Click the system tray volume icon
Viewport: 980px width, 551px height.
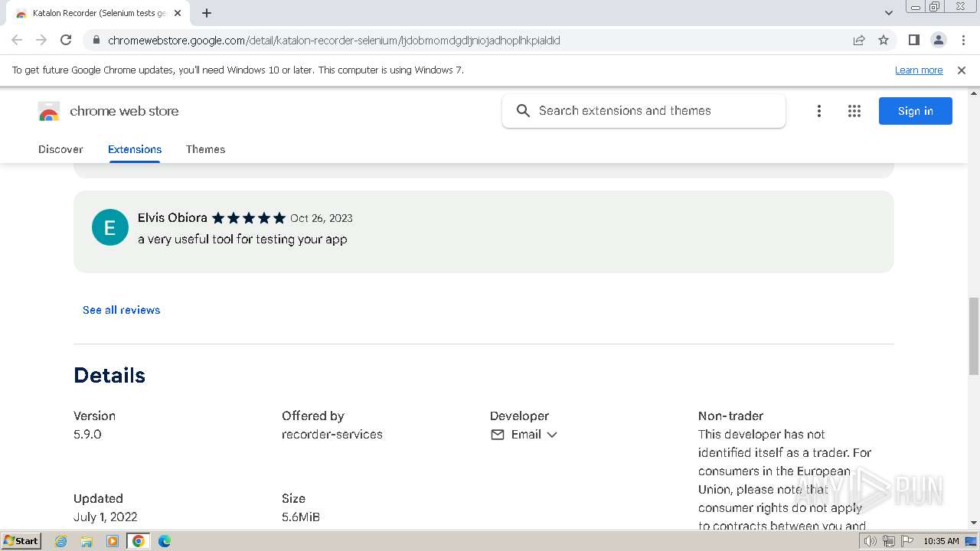(871, 541)
